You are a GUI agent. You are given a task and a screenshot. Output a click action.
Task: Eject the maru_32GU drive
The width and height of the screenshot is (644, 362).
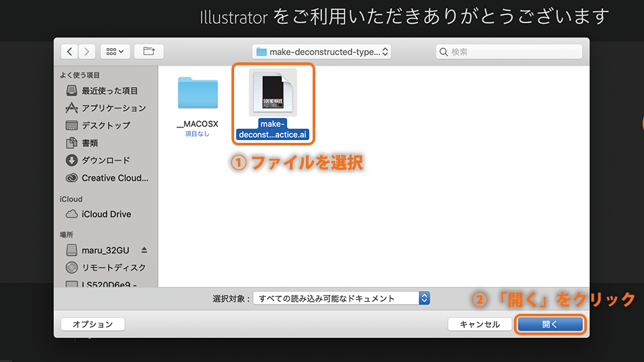144,250
